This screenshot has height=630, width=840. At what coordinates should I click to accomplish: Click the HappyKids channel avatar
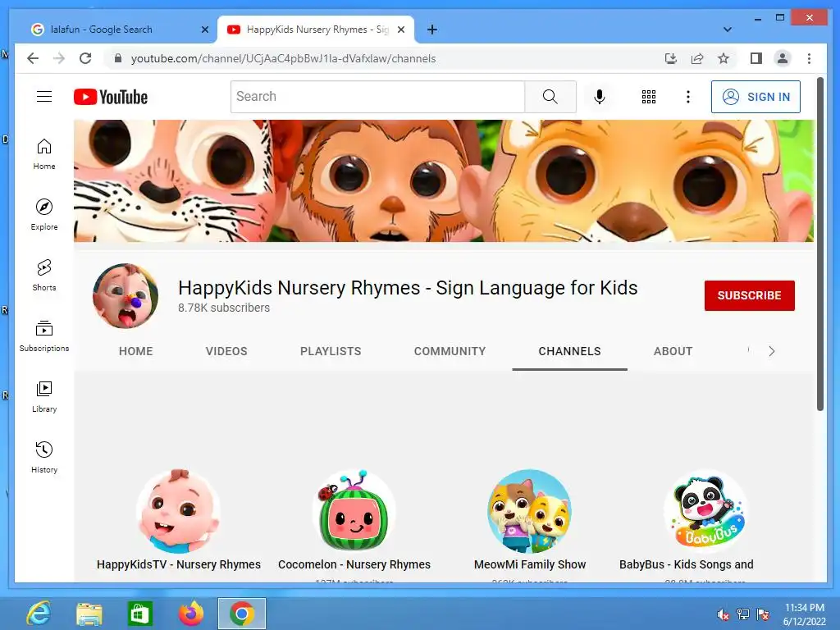pos(126,295)
